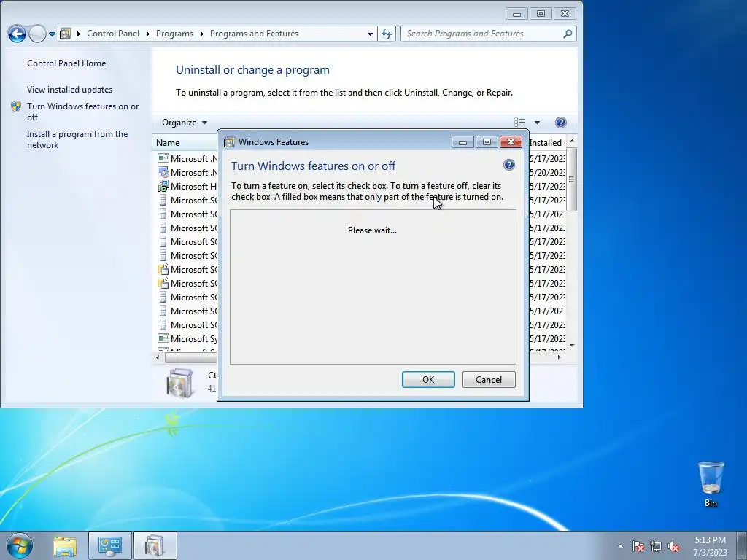Click address bar location icon
The width and height of the screenshot is (747, 560).
pyautogui.click(x=66, y=34)
